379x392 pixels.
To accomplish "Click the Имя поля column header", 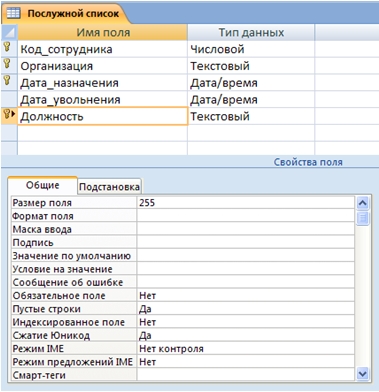I will (x=103, y=32).
